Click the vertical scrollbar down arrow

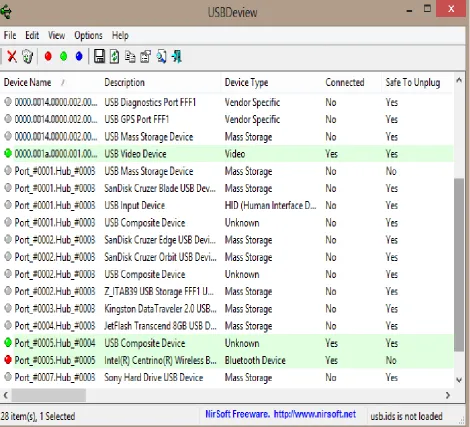coord(459,380)
